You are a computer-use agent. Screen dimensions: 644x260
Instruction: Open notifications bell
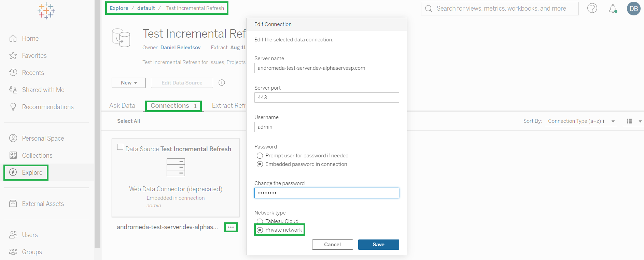613,9
